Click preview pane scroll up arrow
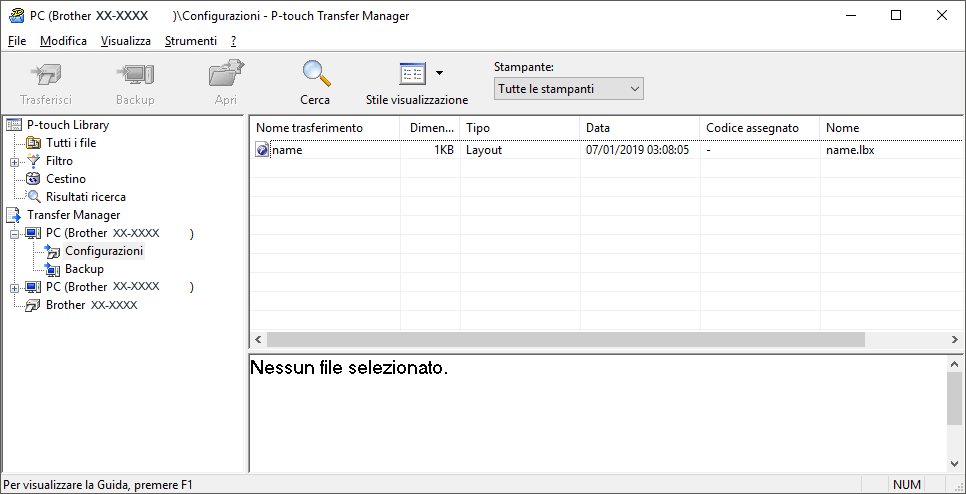 pyautogui.click(x=954, y=364)
